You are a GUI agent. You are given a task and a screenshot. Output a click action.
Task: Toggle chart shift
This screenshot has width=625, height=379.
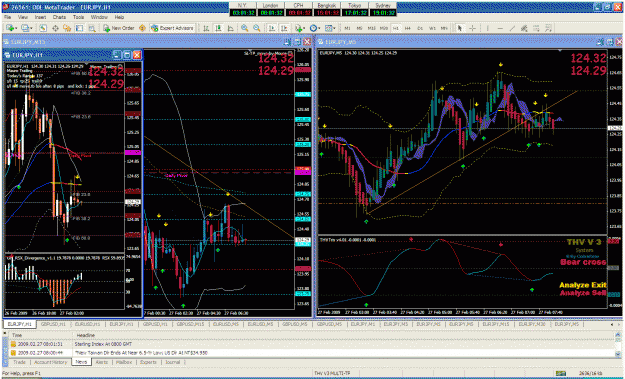click(x=284, y=28)
